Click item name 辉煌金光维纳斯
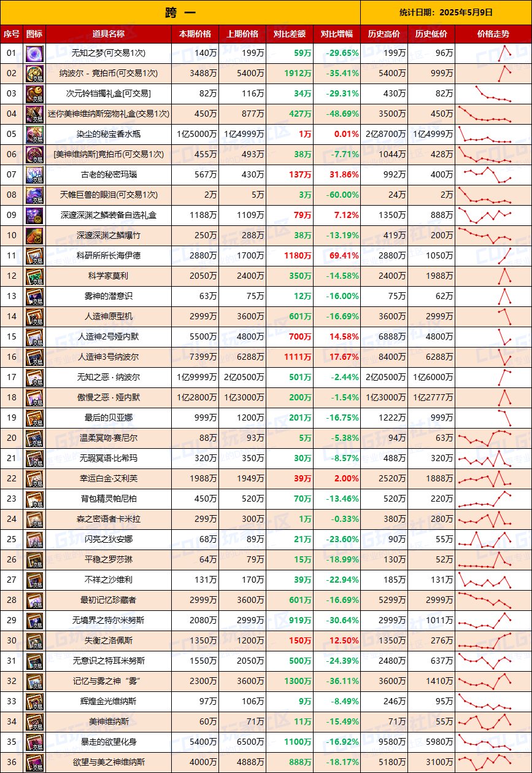This screenshot has height=773, width=532. [x=109, y=702]
